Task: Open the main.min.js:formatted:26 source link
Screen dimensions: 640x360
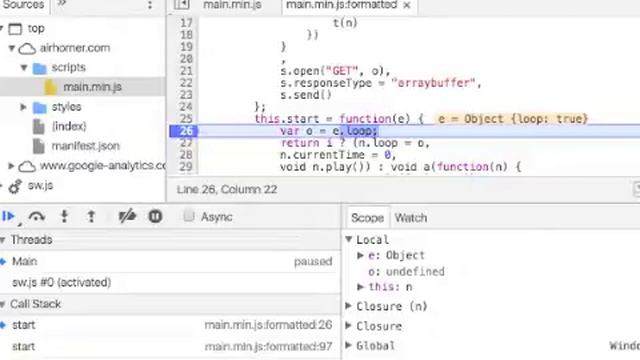Action: (268, 325)
